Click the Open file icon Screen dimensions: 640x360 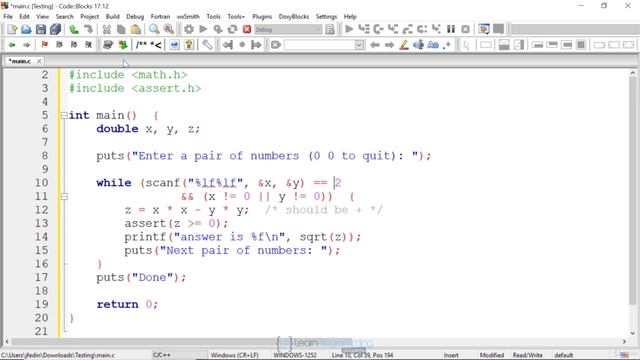coord(26,29)
